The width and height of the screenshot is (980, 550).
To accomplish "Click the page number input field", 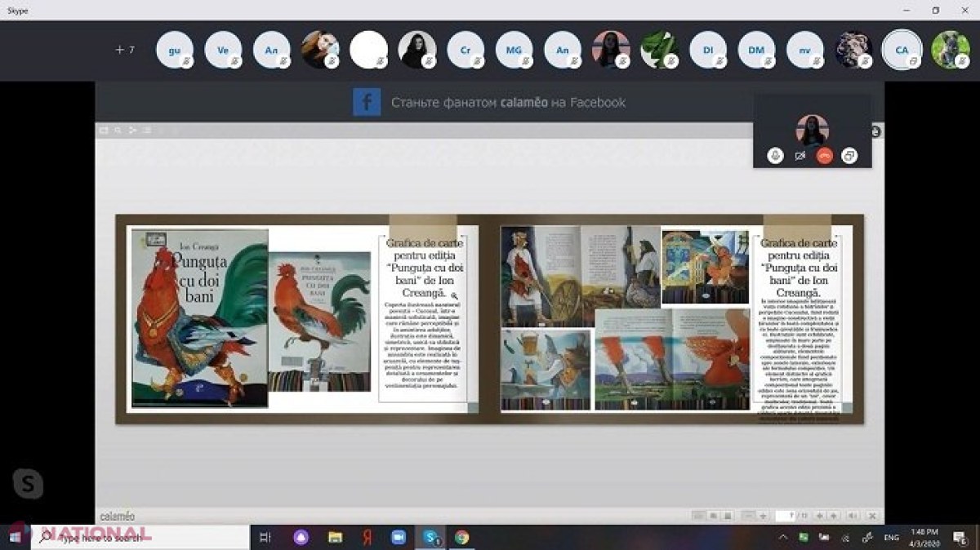I will 786,516.
